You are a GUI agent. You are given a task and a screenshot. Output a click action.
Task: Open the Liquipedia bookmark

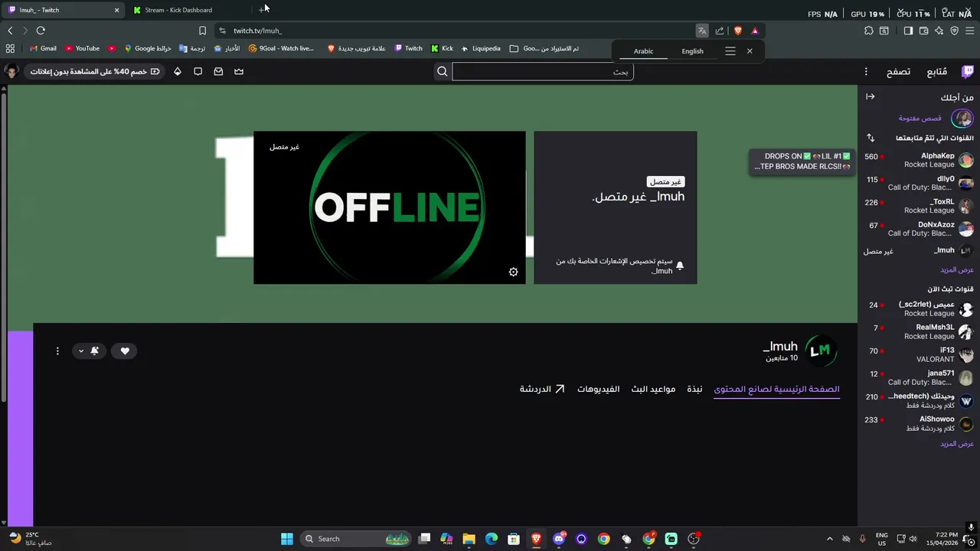click(x=481, y=48)
